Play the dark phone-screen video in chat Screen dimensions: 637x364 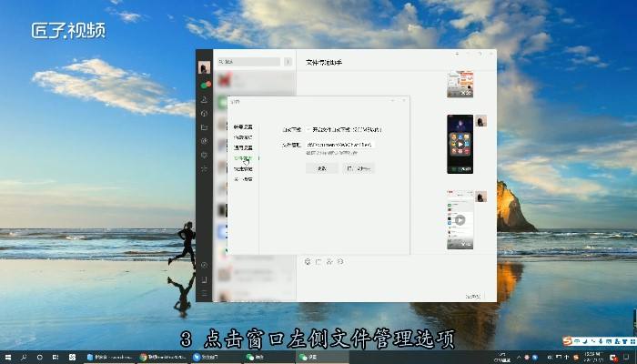(x=460, y=144)
